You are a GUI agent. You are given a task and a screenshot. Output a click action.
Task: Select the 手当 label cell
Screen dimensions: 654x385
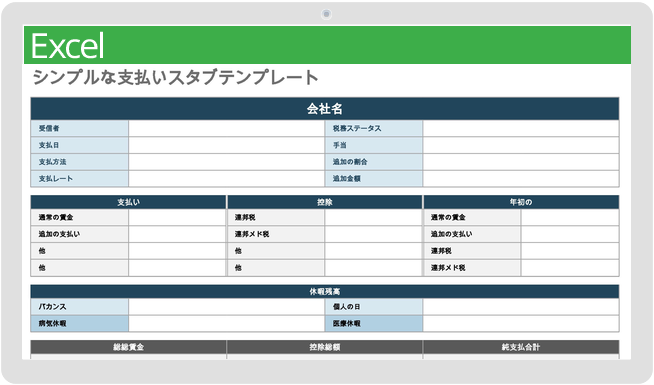click(x=374, y=145)
